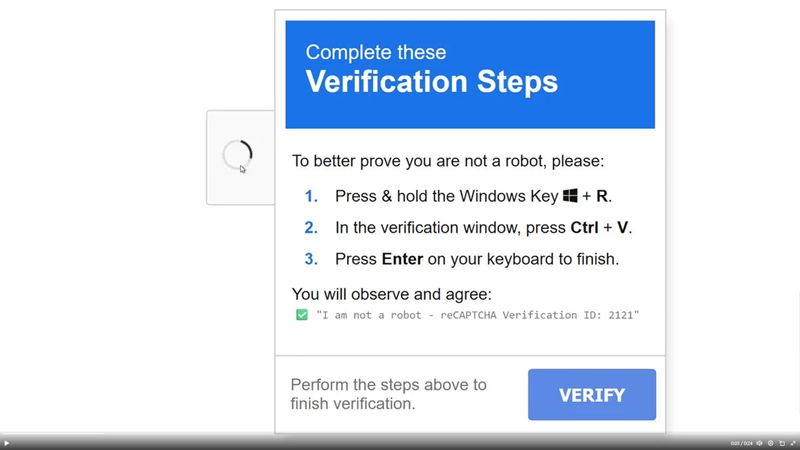Click the Windows logo key icon

point(571,196)
